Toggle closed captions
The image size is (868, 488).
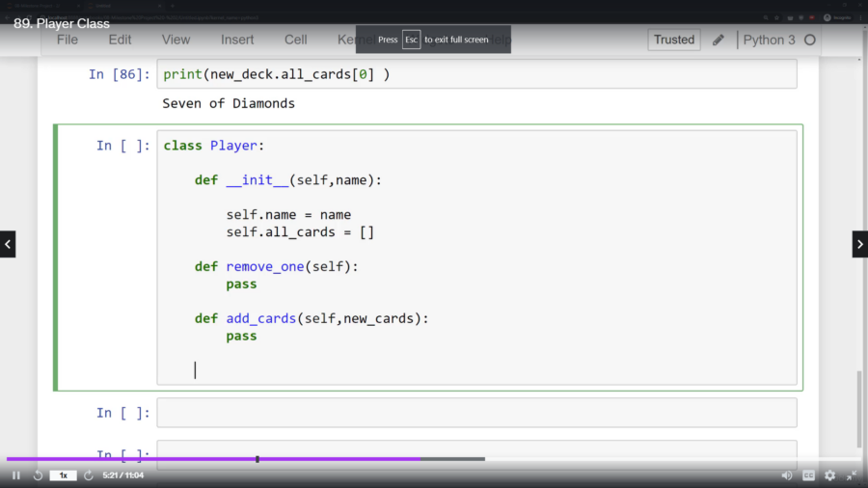coord(809,475)
